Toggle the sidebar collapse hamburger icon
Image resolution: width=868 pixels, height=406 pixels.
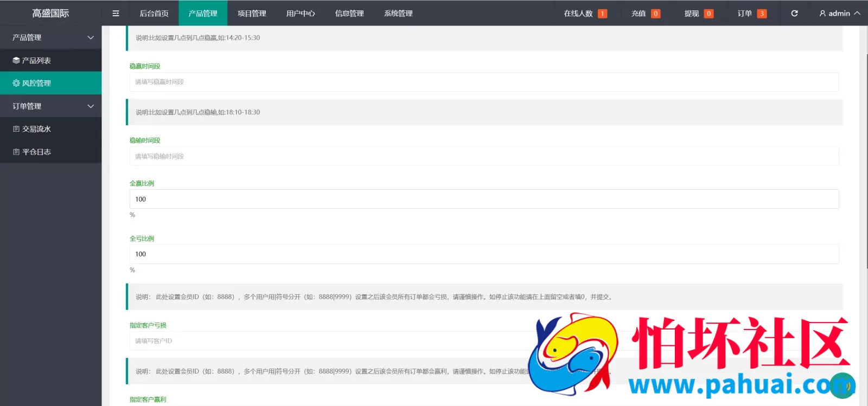[x=116, y=13]
